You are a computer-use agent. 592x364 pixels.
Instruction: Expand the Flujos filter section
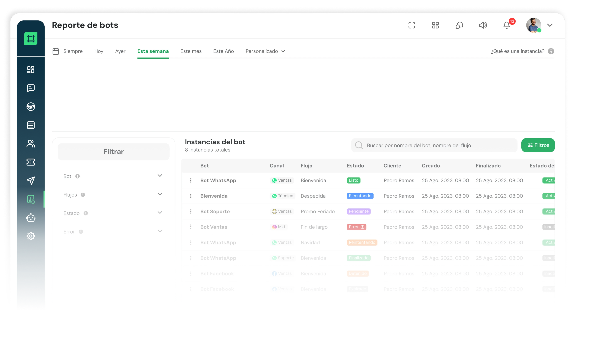click(x=160, y=194)
